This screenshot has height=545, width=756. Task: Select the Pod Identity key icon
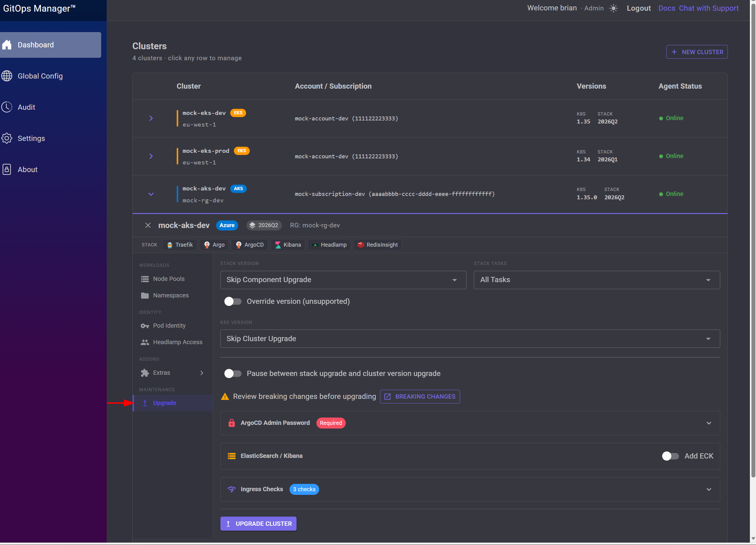tap(145, 326)
